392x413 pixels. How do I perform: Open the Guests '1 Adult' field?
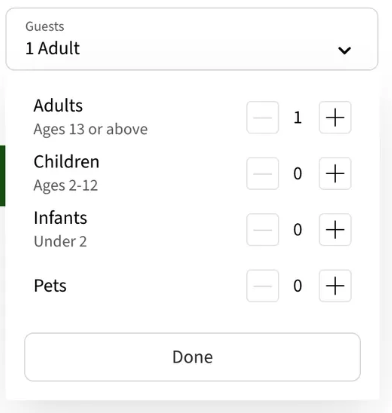click(192, 39)
